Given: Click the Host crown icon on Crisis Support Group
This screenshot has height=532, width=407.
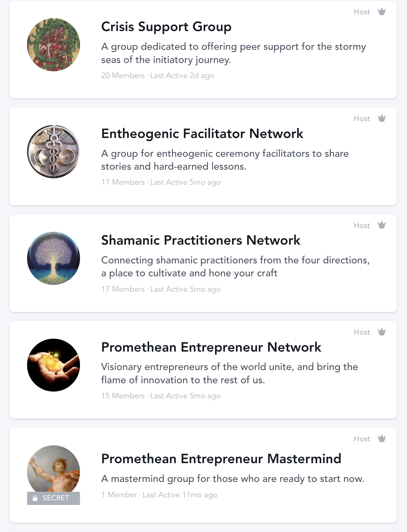Looking at the screenshot, I should pos(382,12).
